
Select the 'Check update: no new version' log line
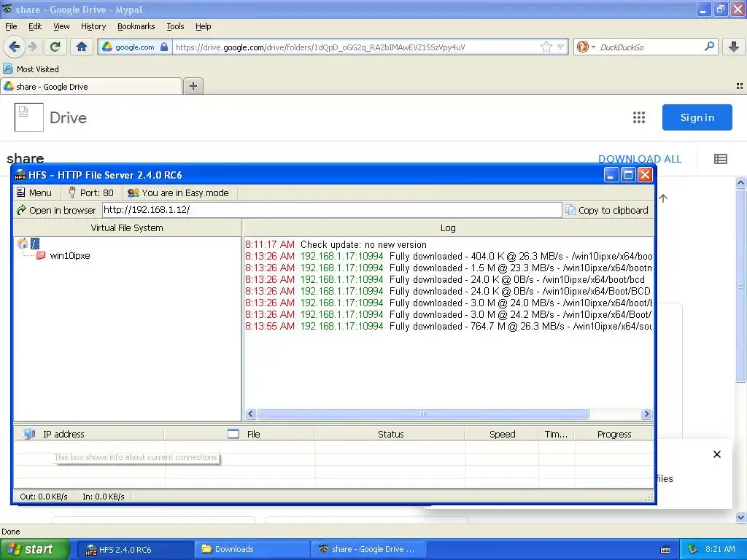363,245
